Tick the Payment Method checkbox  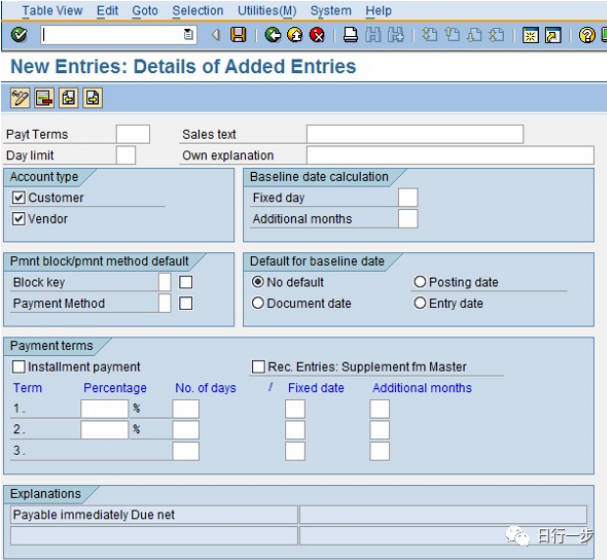pyautogui.click(x=186, y=303)
